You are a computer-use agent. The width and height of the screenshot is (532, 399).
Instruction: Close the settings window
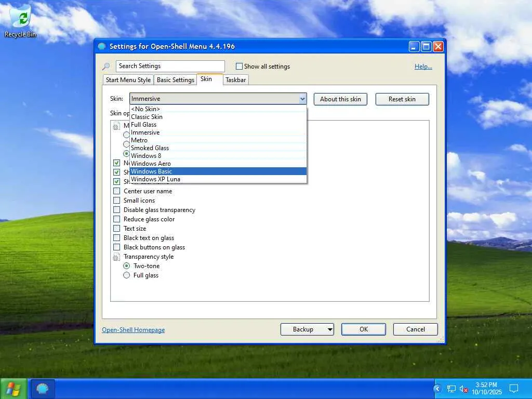pyautogui.click(x=438, y=46)
